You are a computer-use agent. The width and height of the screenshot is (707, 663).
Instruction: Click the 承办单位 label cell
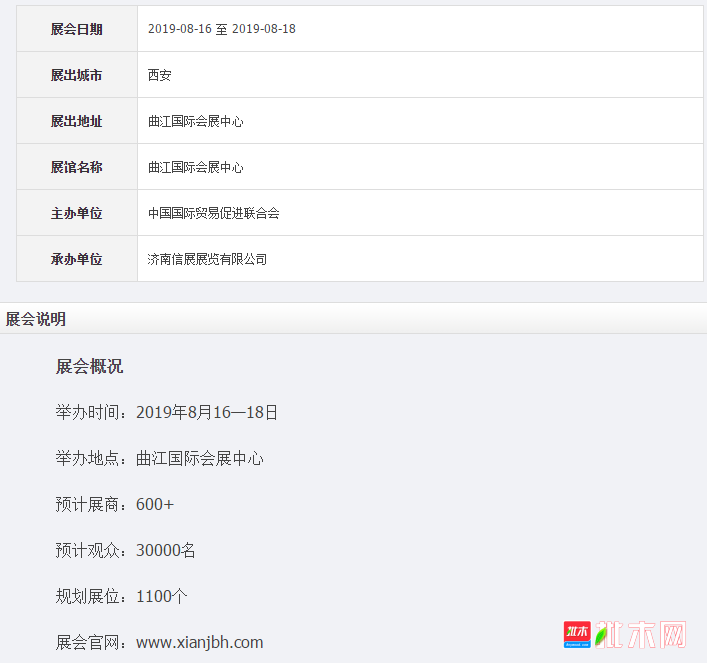pyautogui.click(x=77, y=259)
